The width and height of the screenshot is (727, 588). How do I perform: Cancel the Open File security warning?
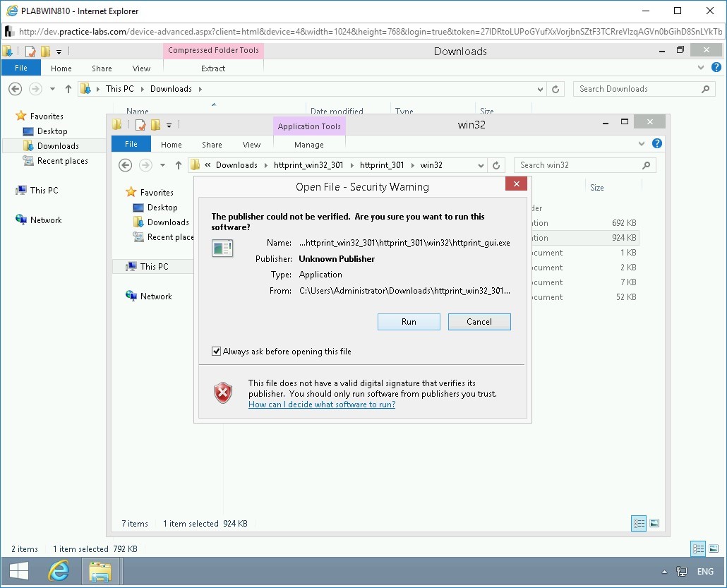coord(479,322)
